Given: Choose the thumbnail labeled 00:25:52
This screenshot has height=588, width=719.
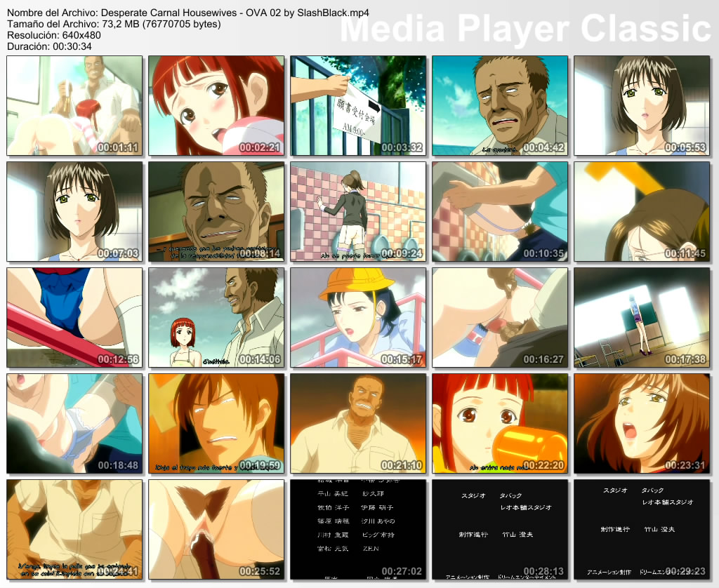Looking at the screenshot, I should (216, 529).
